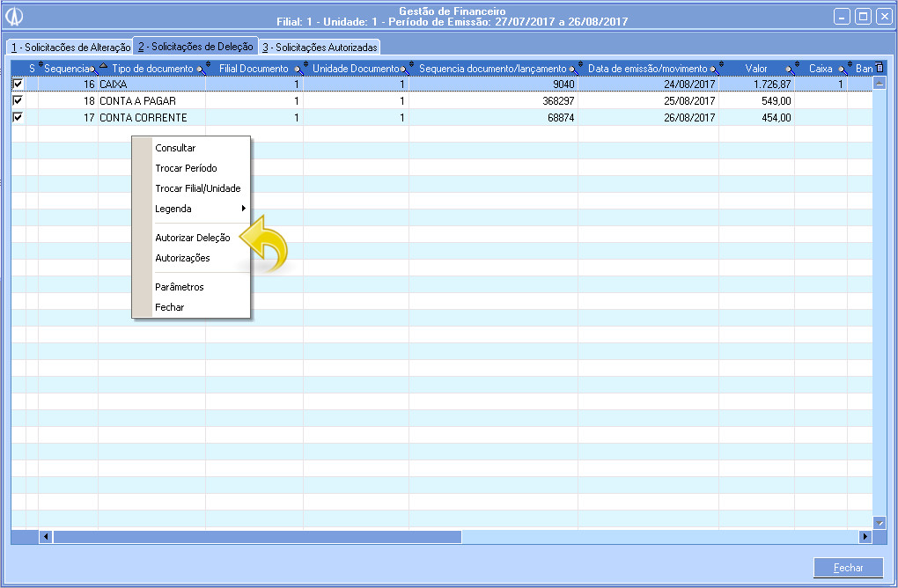Open the search icon for Data de emissão/movimento
The height and width of the screenshot is (588, 898).
click(x=715, y=70)
